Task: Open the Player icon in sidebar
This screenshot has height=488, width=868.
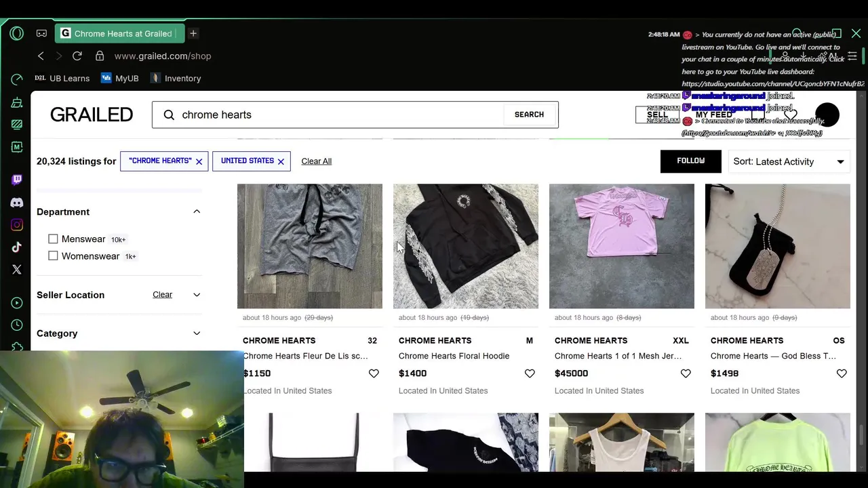Action: (x=17, y=302)
